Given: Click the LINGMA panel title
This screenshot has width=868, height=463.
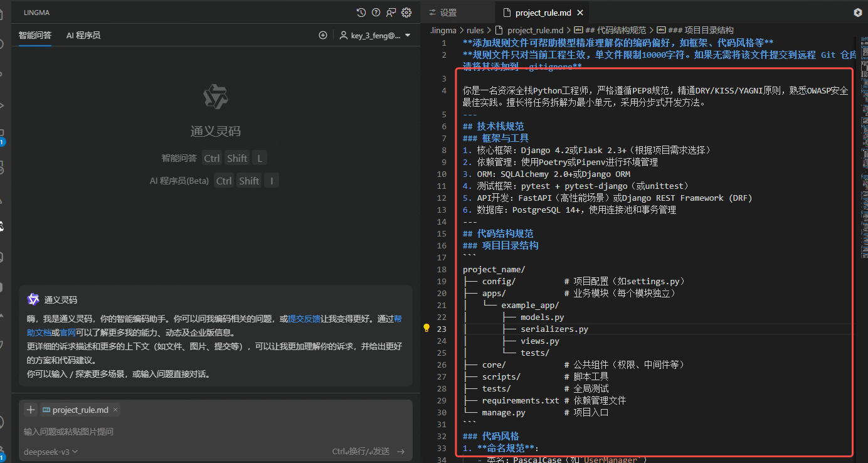Looking at the screenshot, I should click(38, 13).
